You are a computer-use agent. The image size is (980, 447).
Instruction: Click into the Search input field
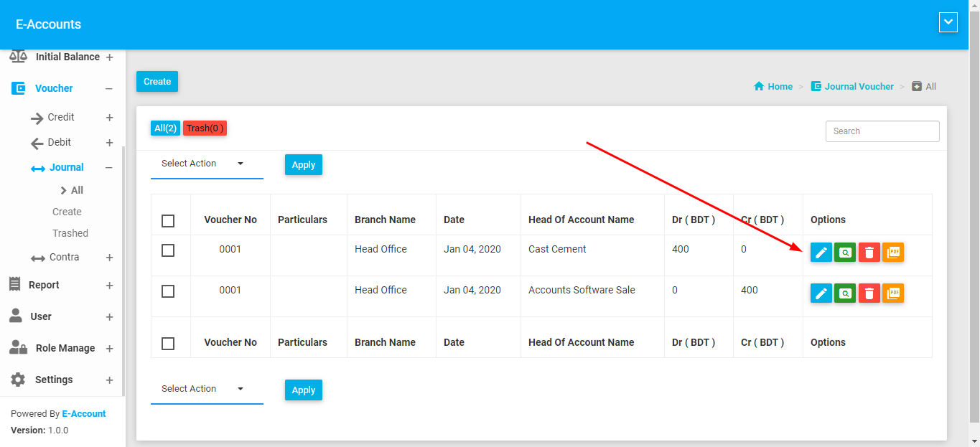882,131
